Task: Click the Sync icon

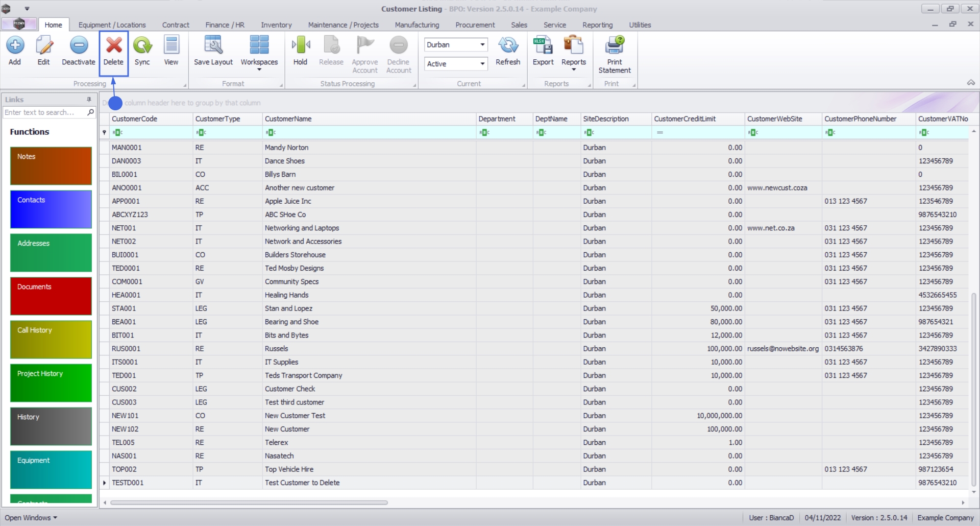Action: click(142, 45)
